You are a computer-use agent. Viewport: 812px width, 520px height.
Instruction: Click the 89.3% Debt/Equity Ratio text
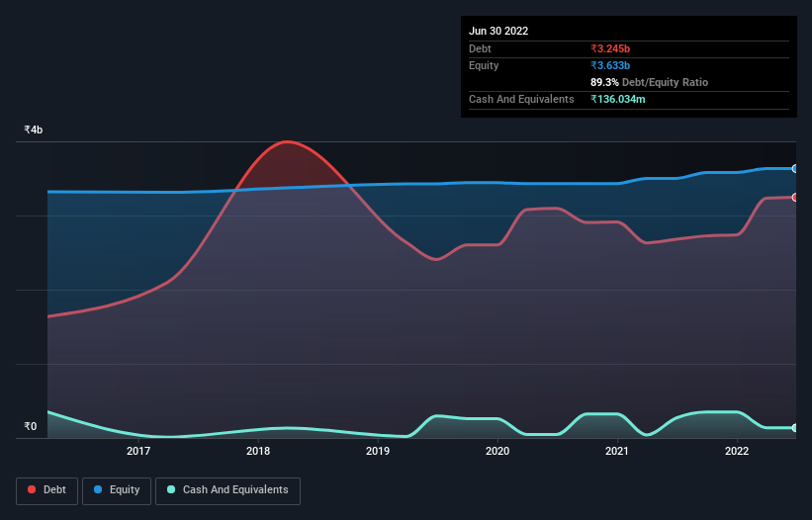point(649,82)
